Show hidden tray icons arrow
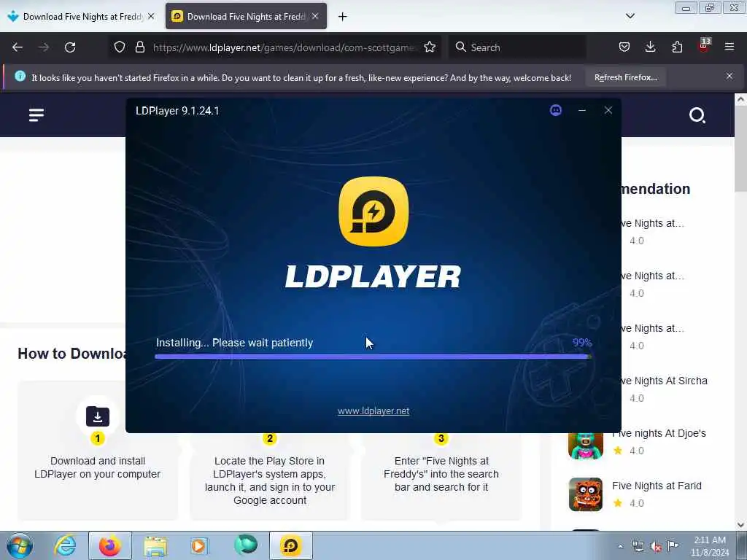 point(620,547)
